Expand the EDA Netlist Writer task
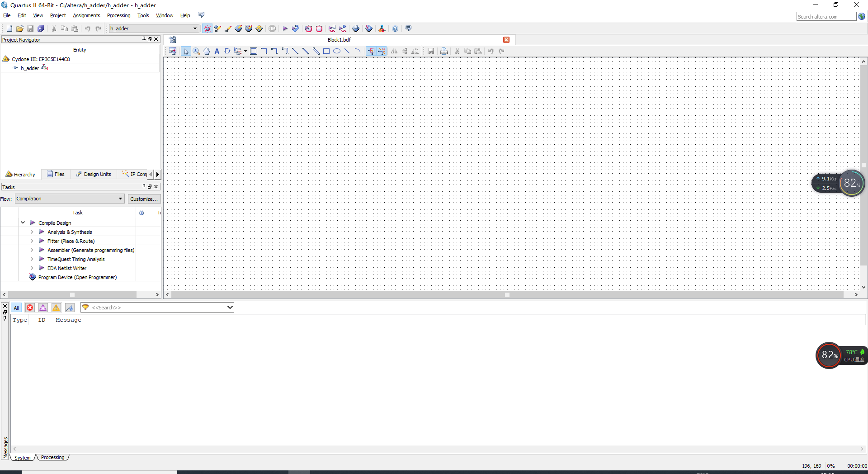This screenshot has width=868, height=474. coord(32,268)
